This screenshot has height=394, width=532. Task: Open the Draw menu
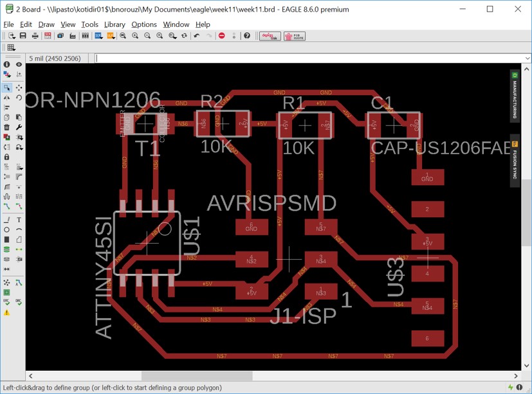46,24
